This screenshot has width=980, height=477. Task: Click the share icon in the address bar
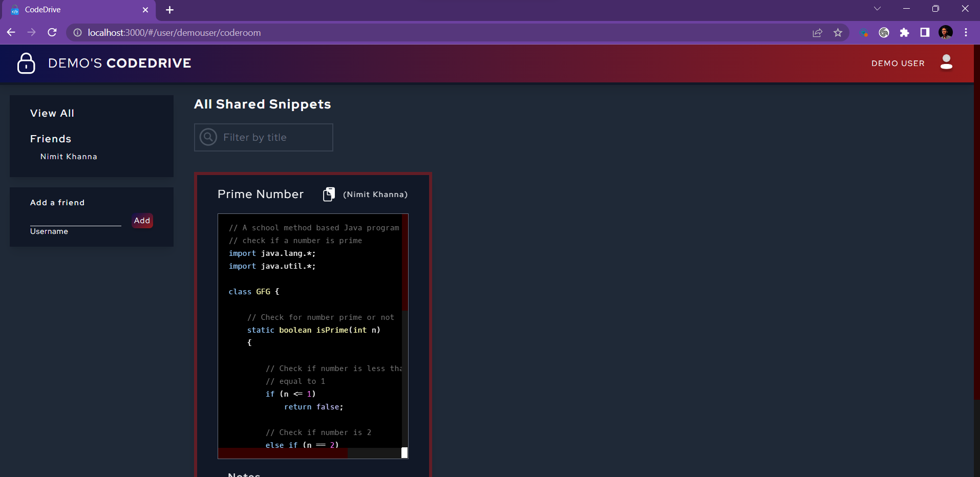click(x=817, y=32)
